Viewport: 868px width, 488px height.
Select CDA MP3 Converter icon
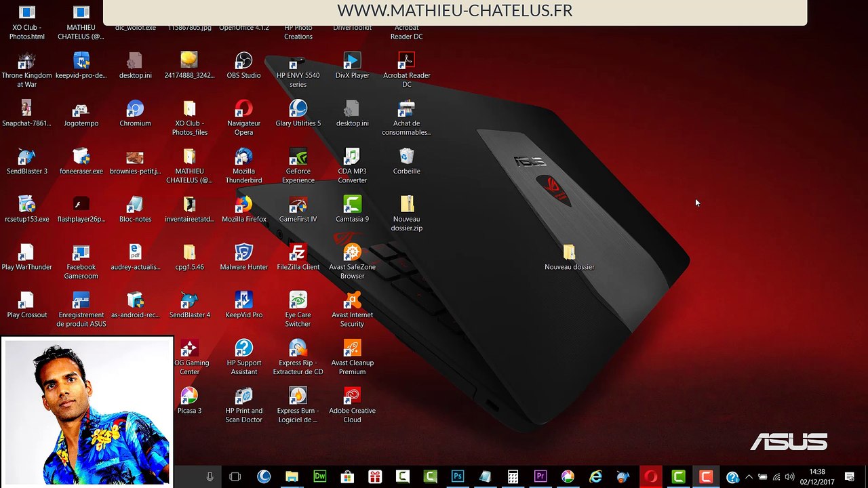click(352, 166)
